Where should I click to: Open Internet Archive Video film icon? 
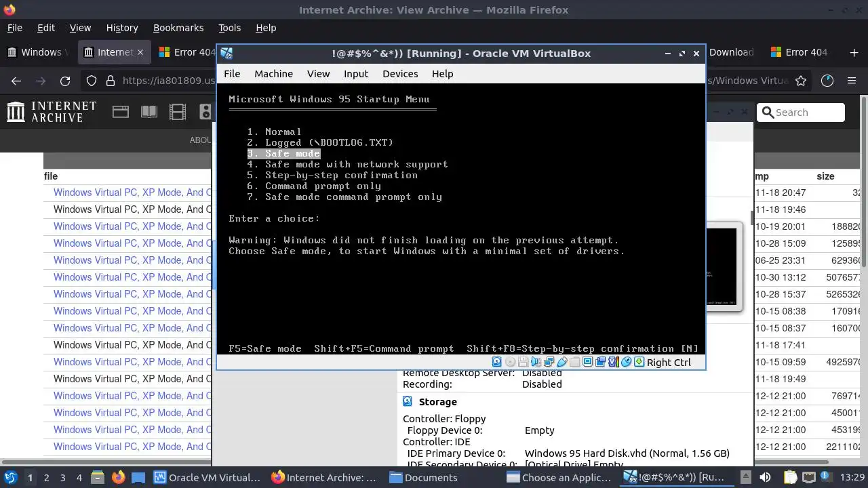[177, 112]
